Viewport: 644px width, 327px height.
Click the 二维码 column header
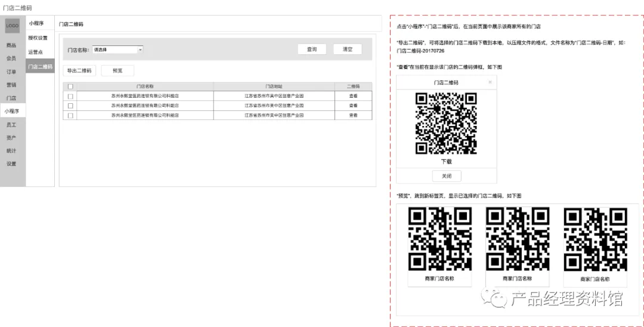tap(353, 87)
